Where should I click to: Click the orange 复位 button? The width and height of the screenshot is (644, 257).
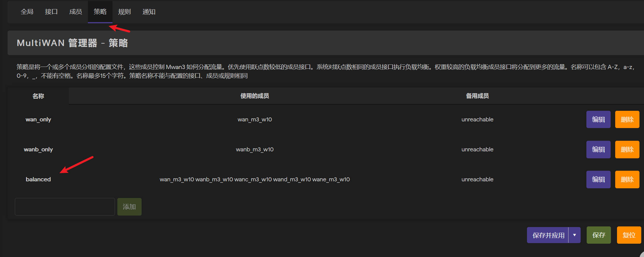629,235
